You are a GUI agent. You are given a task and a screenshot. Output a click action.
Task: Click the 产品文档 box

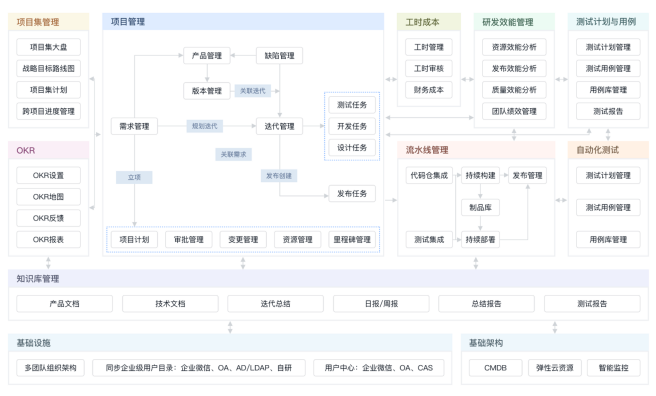[x=64, y=304]
